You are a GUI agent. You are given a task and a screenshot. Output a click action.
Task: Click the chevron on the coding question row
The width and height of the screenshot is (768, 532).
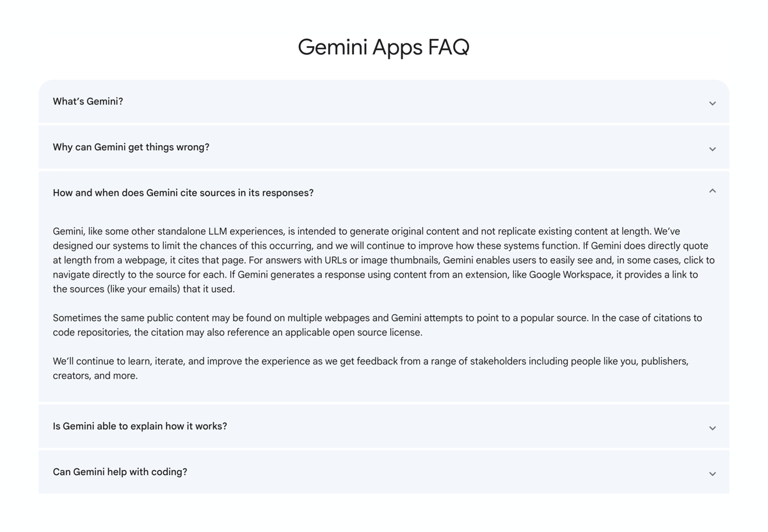click(x=712, y=473)
